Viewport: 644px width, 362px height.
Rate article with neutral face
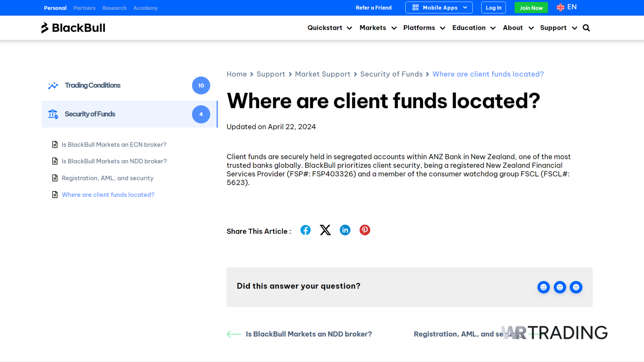560,287
